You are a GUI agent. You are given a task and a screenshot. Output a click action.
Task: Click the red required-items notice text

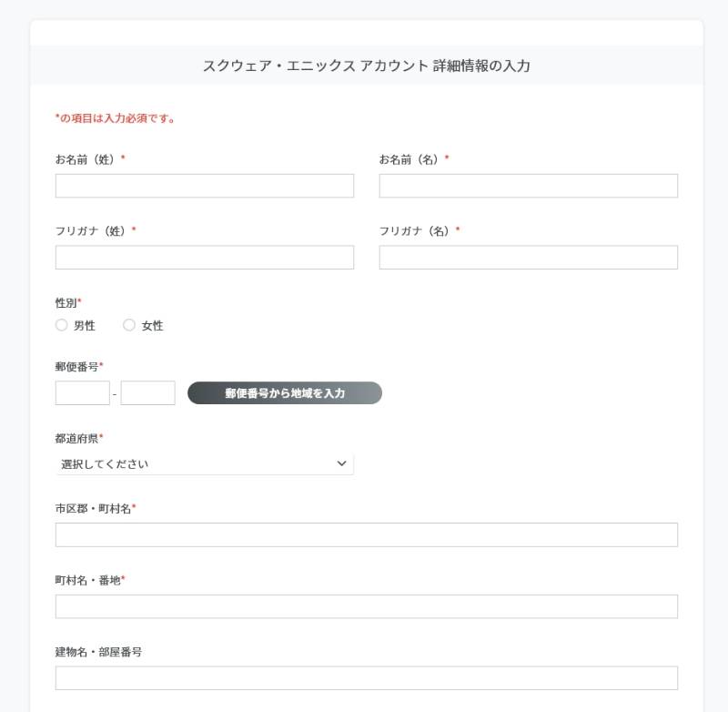[116, 118]
